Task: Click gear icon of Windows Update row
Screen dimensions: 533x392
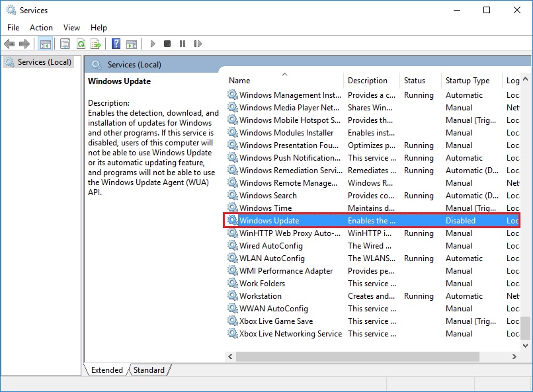Action: coord(233,220)
